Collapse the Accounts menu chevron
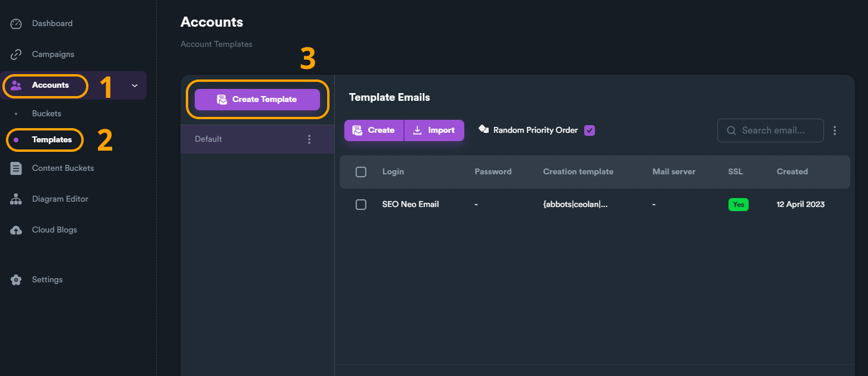The height and width of the screenshot is (376, 868). click(x=135, y=85)
